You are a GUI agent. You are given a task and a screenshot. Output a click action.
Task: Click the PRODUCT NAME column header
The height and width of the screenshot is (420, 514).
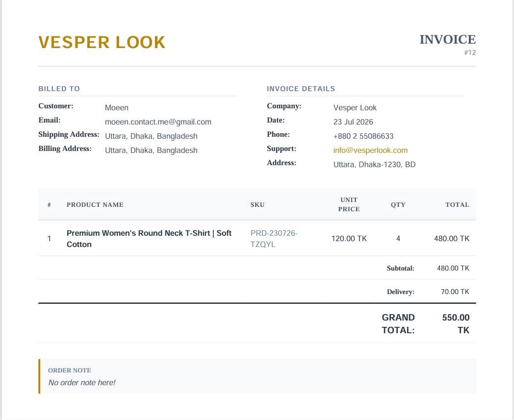(95, 205)
